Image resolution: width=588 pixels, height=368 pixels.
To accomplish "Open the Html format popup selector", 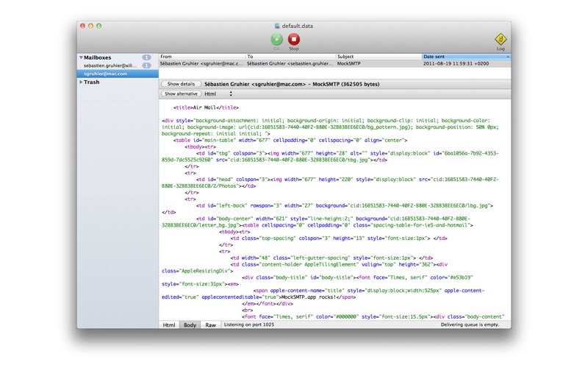I will (218, 94).
